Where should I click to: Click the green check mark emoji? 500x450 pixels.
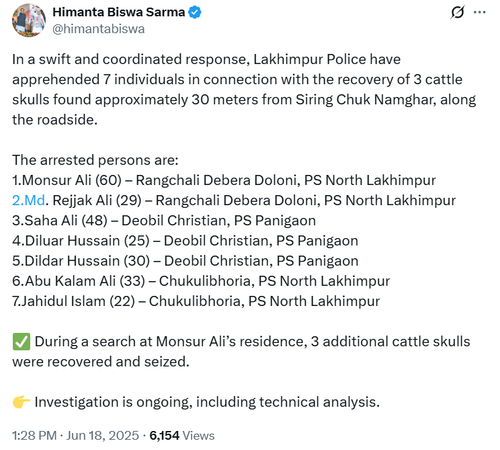click(21, 342)
